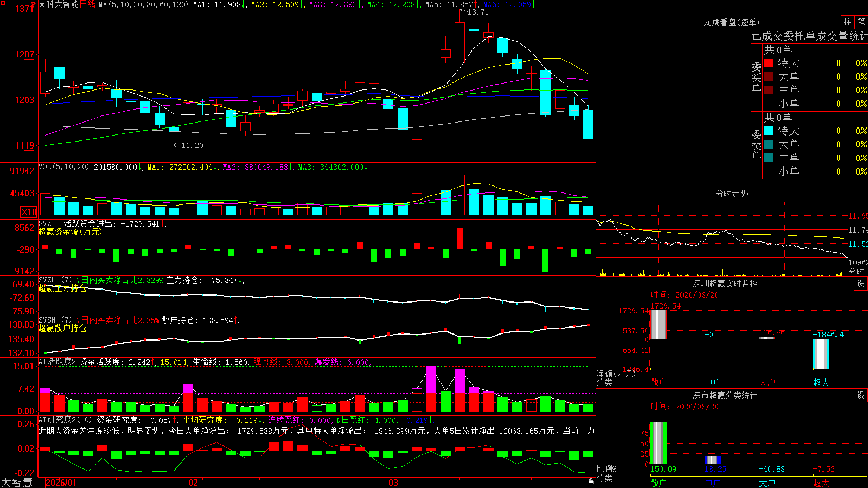Click the star icon before 科大智能
Viewport: 868px width, 488px height.
[42, 4]
